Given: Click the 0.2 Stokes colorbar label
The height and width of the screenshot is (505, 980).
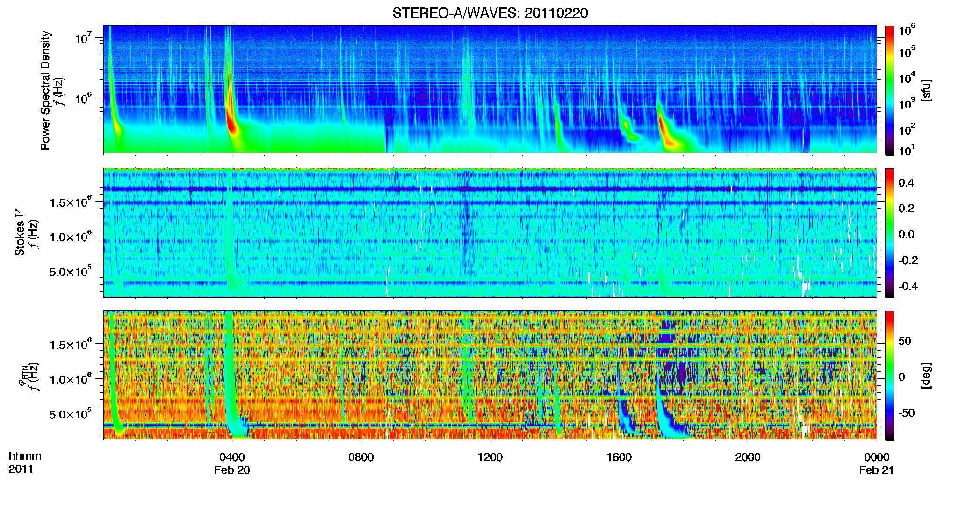Looking at the screenshot, I should pyautogui.click(x=906, y=209).
